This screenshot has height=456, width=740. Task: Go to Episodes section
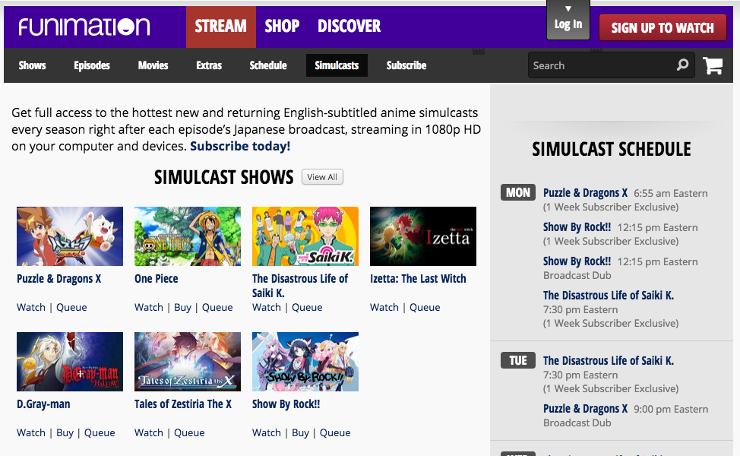[x=92, y=65]
